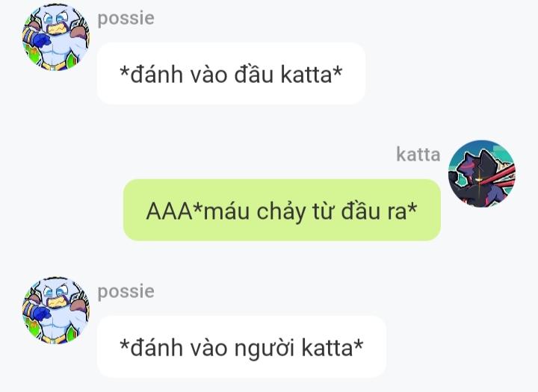Select the '*đánh vào người katta*' message bubble

[x=241, y=346]
